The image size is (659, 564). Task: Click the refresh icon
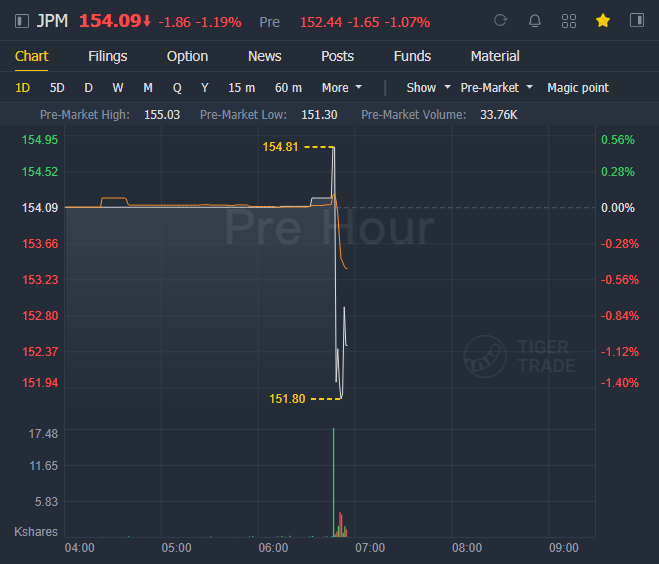coord(501,21)
